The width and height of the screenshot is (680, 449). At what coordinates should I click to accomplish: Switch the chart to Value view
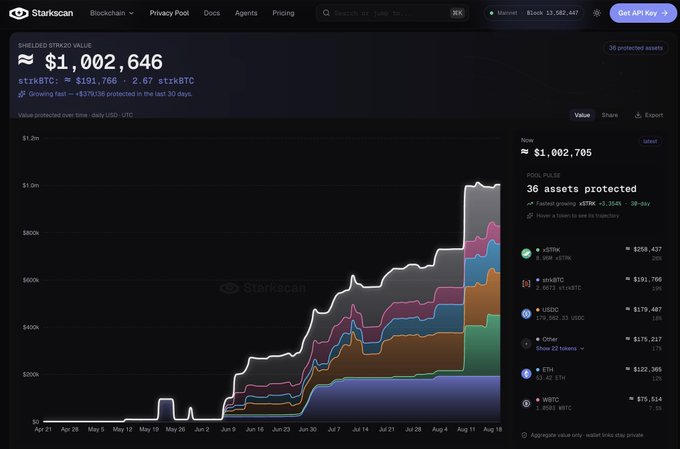tap(582, 115)
